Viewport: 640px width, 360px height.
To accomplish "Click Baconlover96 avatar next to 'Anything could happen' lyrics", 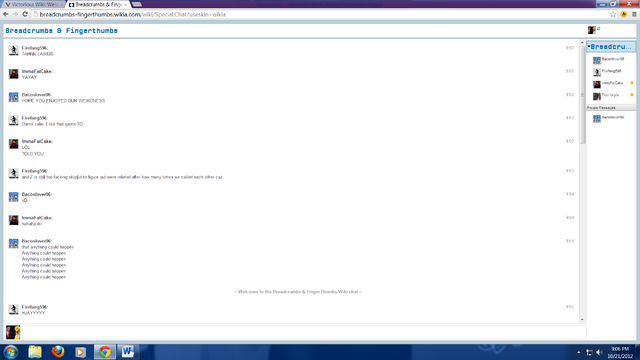I will (13, 243).
